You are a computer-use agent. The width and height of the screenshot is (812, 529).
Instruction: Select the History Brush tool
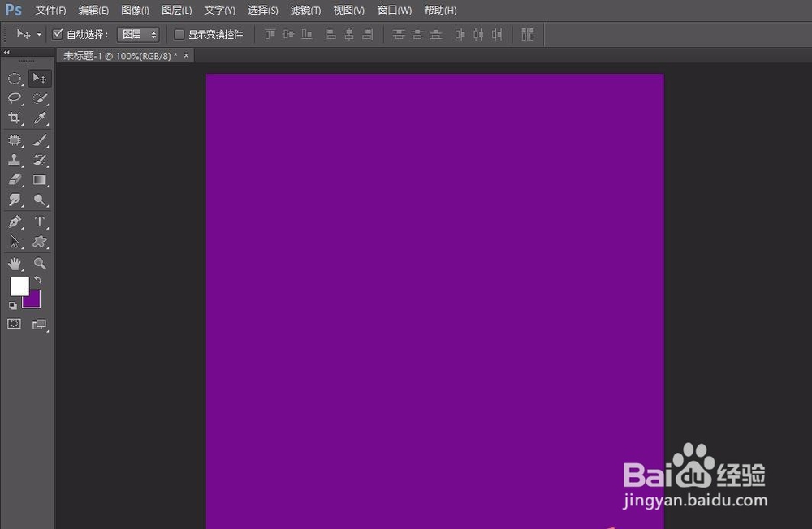coord(40,160)
